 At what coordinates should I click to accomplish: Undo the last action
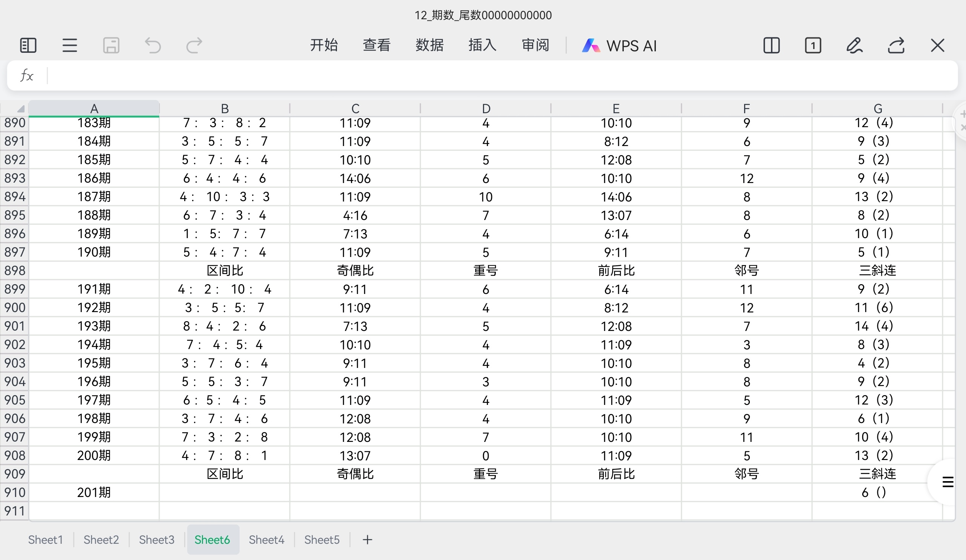click(152, 45)
